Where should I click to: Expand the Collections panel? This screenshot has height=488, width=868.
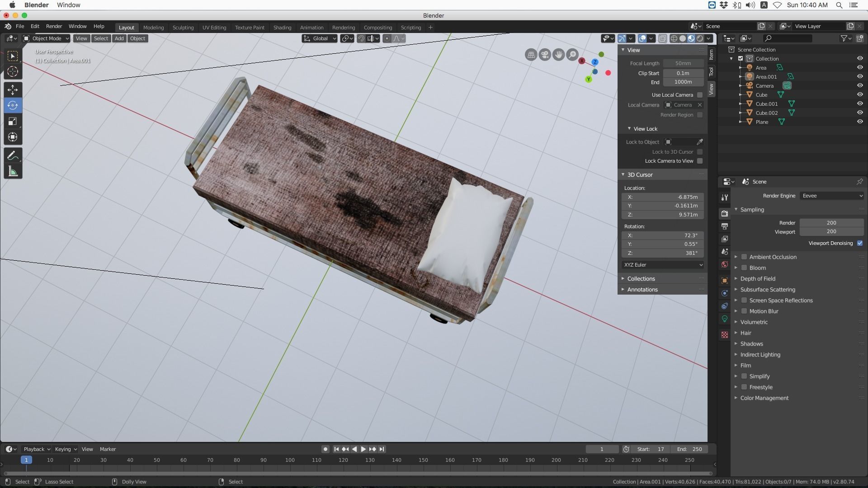coord(641,279)
